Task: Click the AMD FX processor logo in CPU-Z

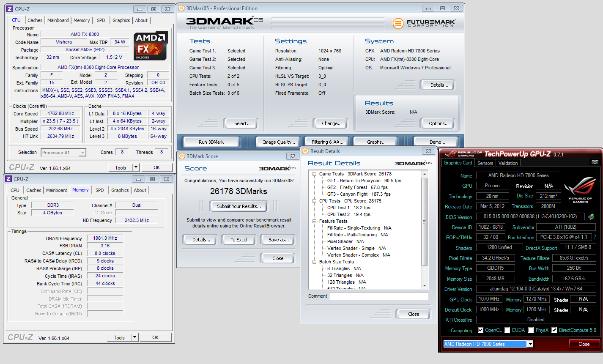Action: pyautogui.click(x=151, y=46)
